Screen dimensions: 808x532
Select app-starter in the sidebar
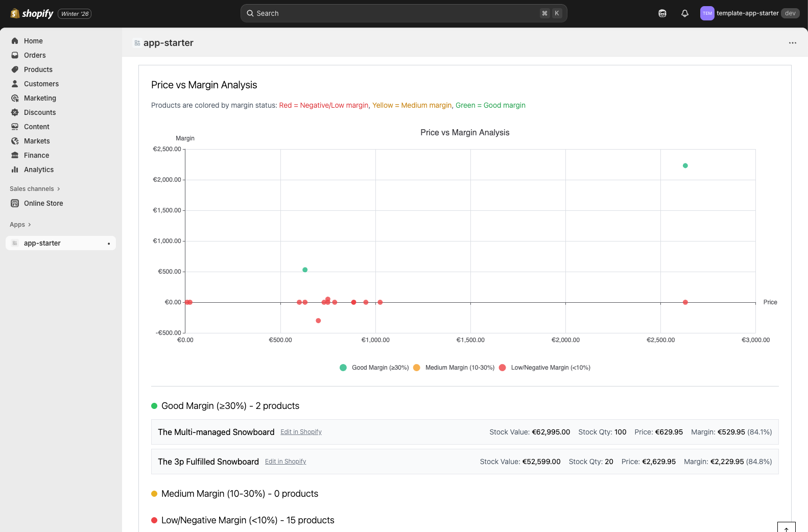(61, 243)
